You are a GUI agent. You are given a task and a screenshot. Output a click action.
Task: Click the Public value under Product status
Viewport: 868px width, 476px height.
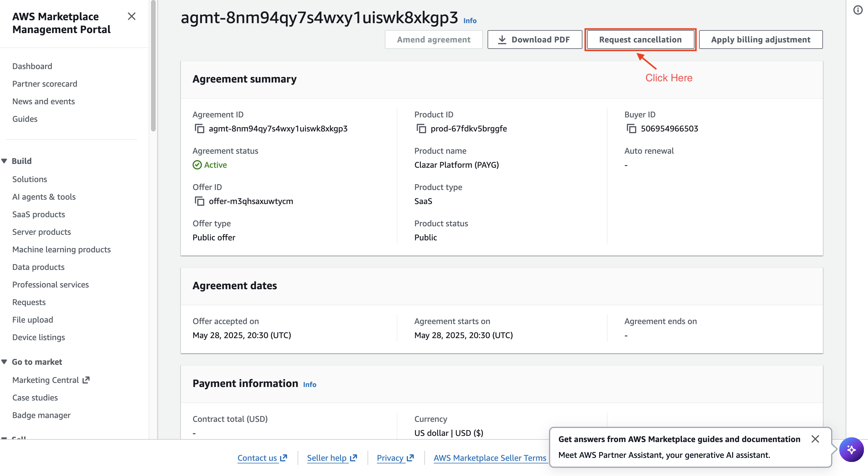click(x=426, y=237)
